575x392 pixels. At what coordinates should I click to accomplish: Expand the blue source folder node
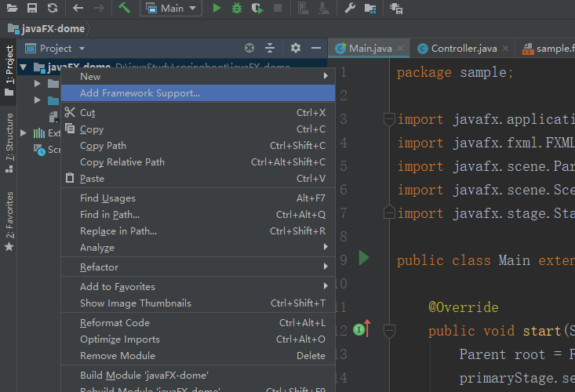(x=37, y=100)
